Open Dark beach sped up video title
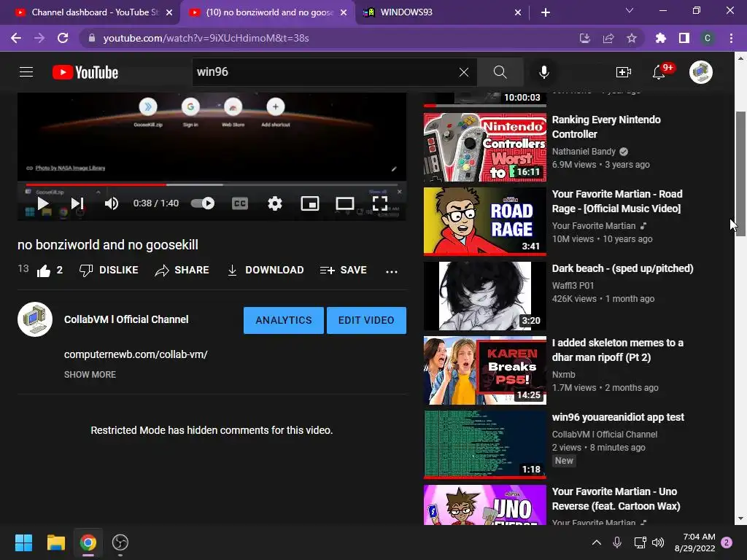This screenshot has width=747, height=560. coord(622,268)
